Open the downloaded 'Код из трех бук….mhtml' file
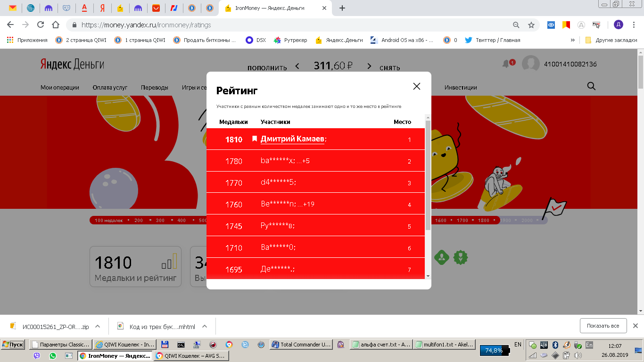This screenshot has width=644, height=362. [x=157, y=326]
